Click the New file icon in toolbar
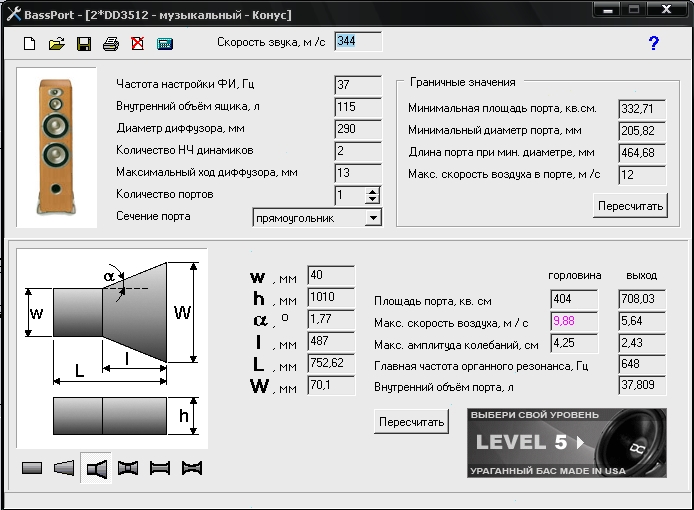Image resolution: width=694 pixels, height=510 pixels. [30, 44]
